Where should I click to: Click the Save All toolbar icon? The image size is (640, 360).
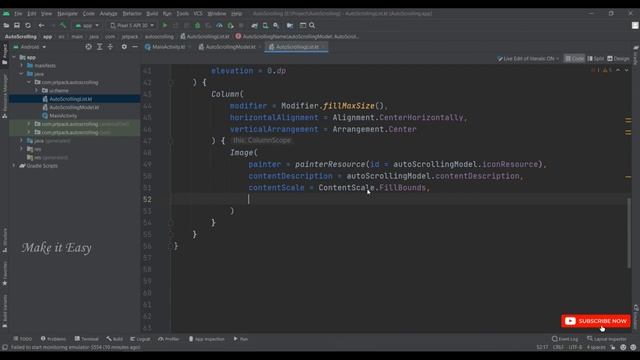pos(17,25)
